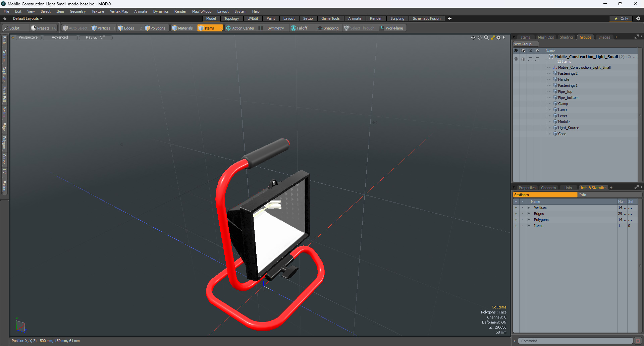Maximize the Info & Statistics panel

pos(636,187)
